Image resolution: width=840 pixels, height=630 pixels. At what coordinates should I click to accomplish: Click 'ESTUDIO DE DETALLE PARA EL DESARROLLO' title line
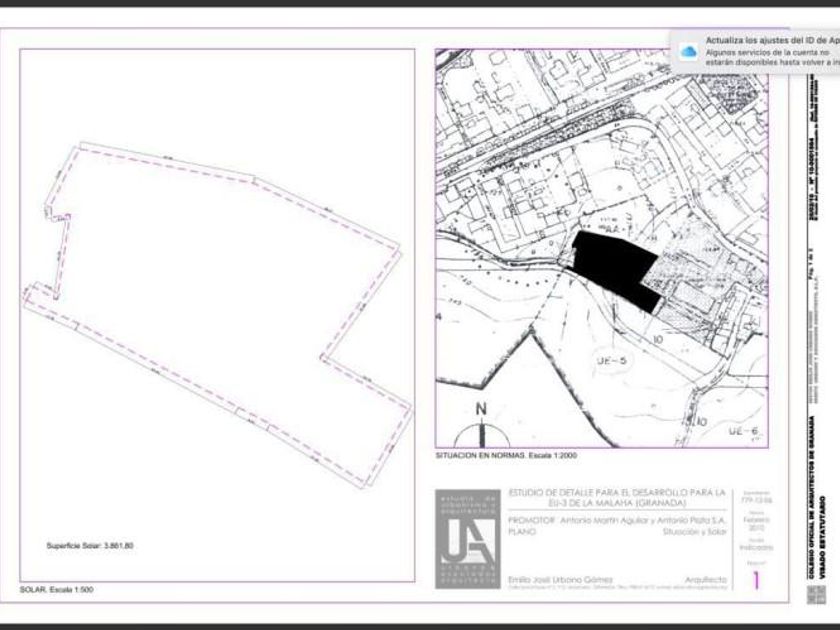pyautogui.click(x=617, y=492)
